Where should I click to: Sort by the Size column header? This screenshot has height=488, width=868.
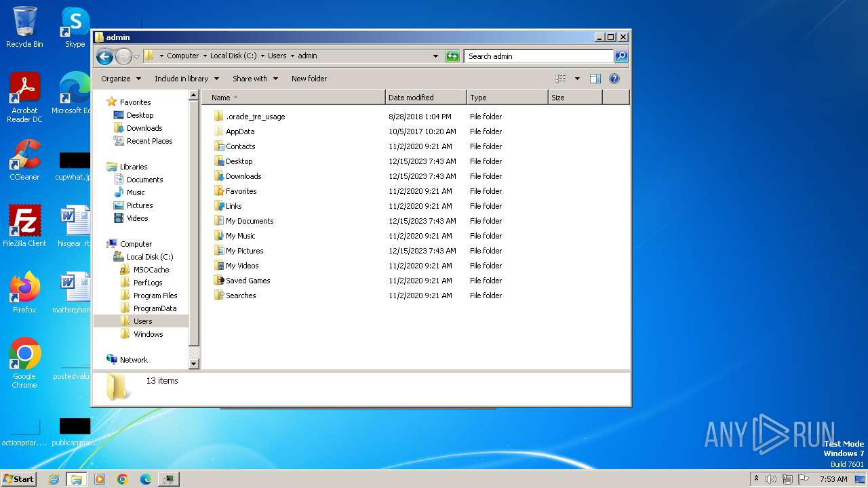(x=575, y=98)
